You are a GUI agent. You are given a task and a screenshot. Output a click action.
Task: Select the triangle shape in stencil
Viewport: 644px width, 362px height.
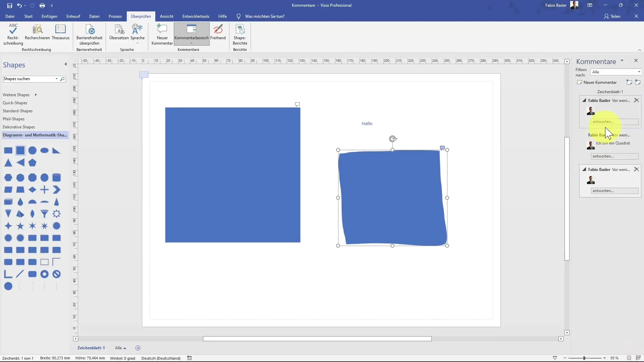[8, 163]
